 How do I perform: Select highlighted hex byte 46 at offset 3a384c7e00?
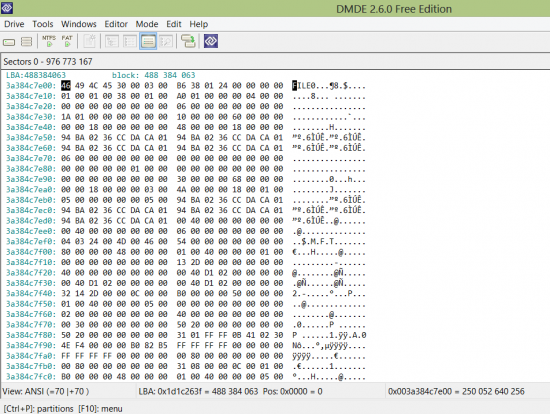click(66, 86)
